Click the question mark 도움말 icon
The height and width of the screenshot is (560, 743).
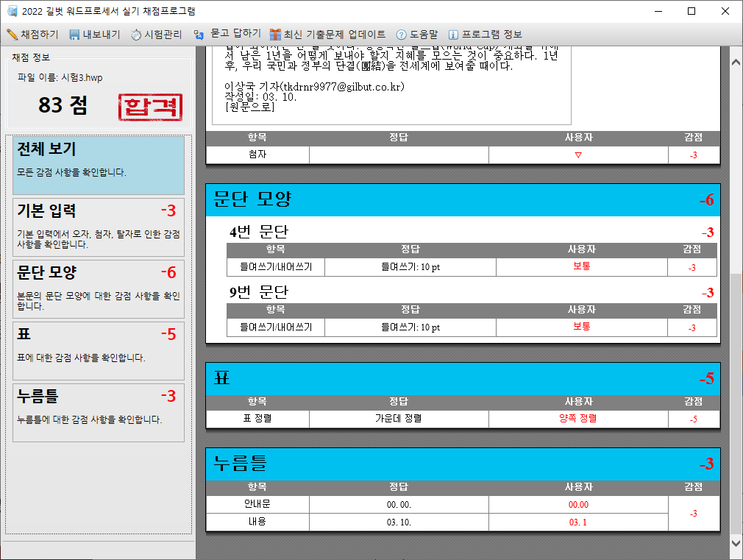(401, 35)
